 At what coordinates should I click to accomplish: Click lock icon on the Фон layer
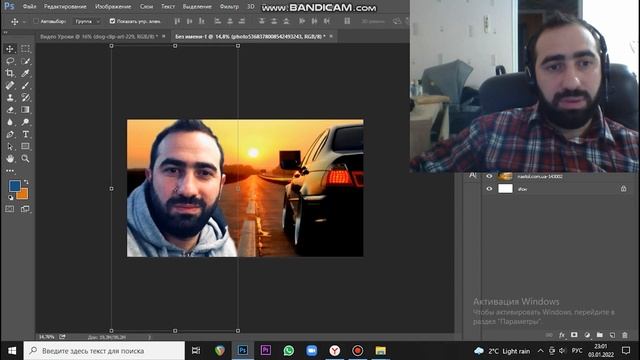pos(623,189)
